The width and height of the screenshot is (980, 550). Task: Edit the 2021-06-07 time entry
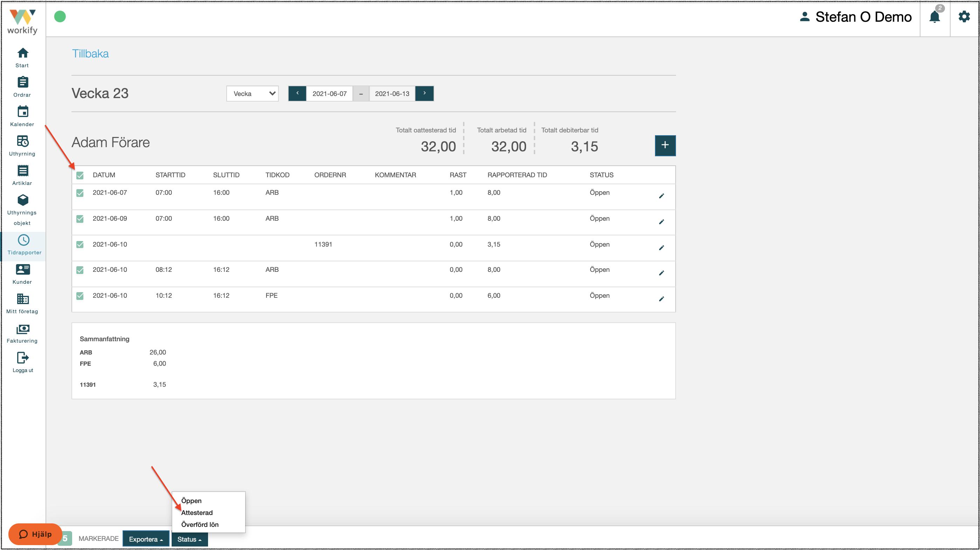661,195
